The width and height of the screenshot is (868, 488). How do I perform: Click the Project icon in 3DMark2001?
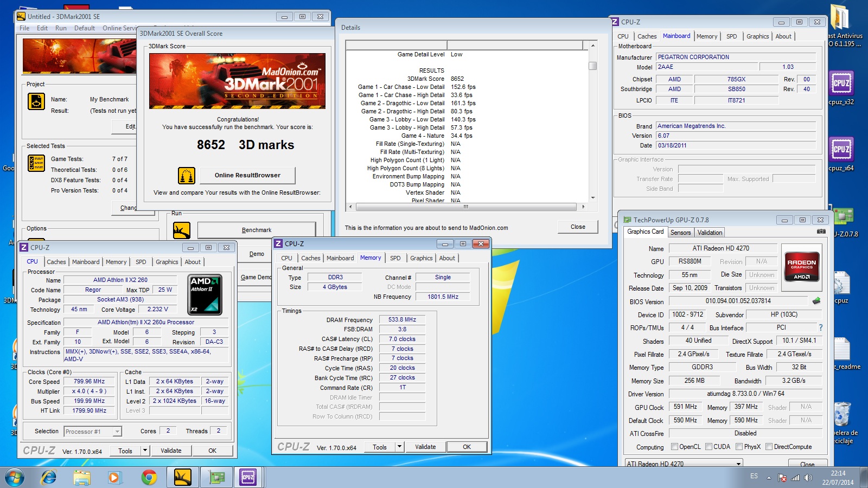tap(36, 101)
